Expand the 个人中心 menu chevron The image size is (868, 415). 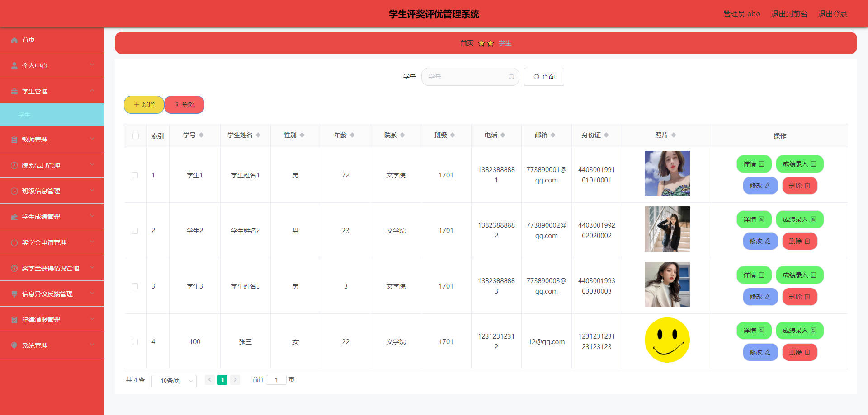[92, 65]
